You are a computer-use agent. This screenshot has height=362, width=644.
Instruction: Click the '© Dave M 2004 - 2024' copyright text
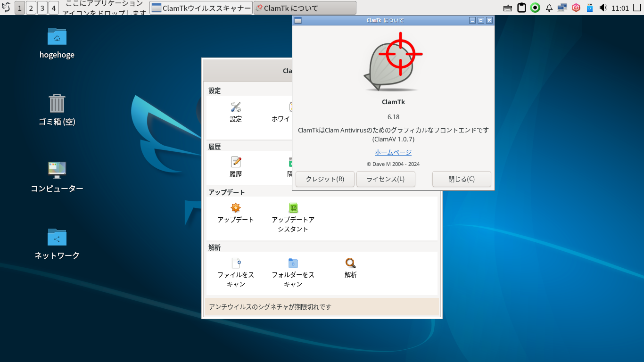[x=393, y=164]
